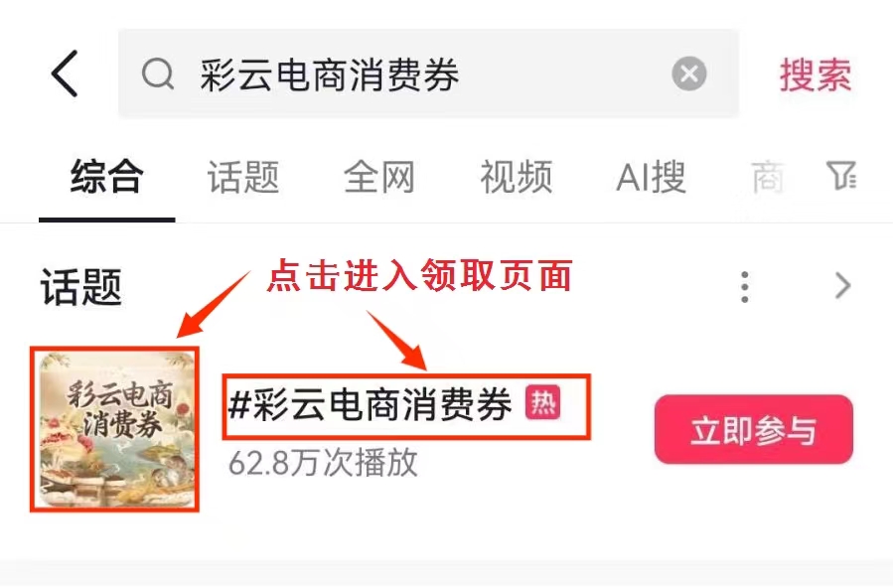Viewport: 893px width, 588px height.
Task: Click the 话题 section heading
Action: click(81, 287)
